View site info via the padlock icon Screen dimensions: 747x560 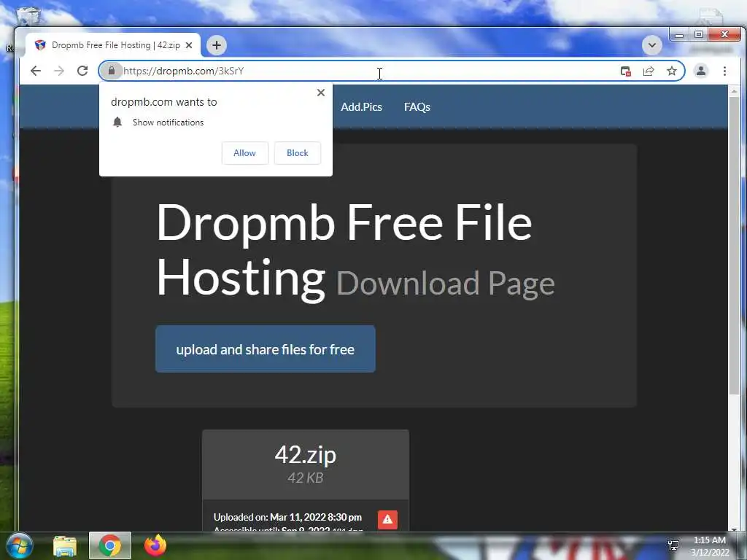click(x=112, y=71)
